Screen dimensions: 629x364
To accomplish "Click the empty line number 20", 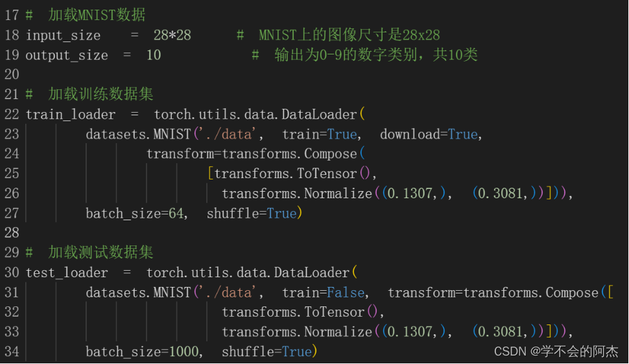I will [x=12, y=74].
